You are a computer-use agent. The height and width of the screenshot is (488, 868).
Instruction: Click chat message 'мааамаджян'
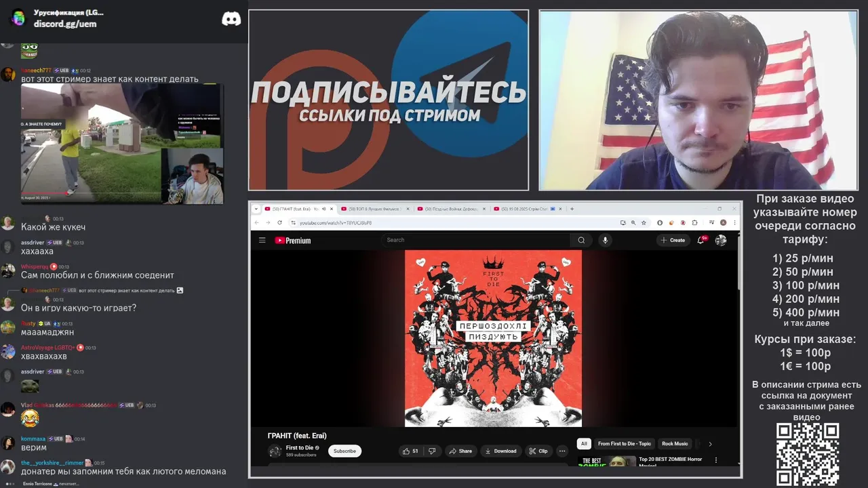[47, 332]
